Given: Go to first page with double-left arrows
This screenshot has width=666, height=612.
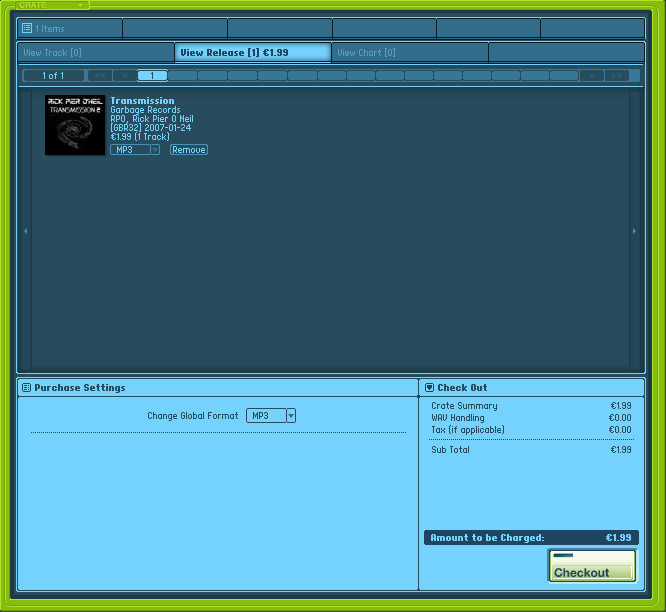Looking at the screenshot, I should [x=99, y=76].
